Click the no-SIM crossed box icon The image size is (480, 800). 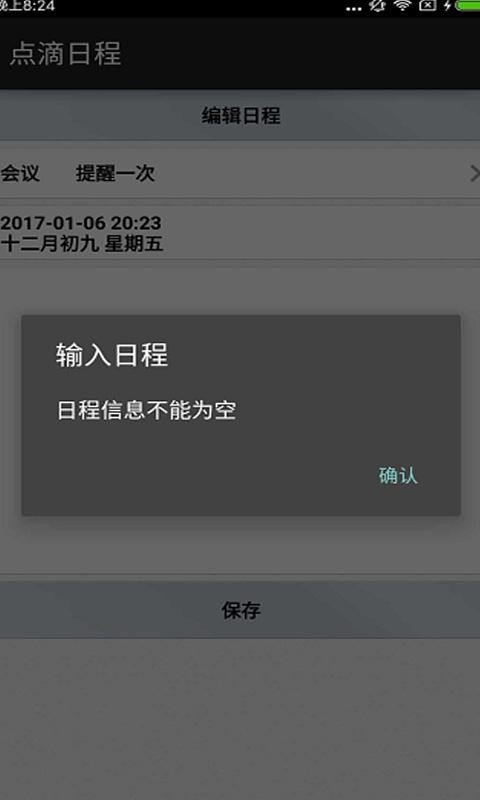427,5
